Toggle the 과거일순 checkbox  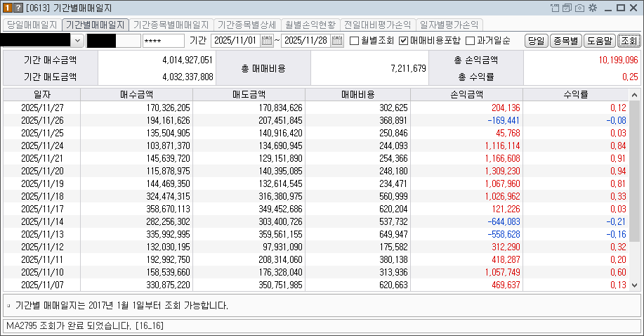(x=470, y=41)
